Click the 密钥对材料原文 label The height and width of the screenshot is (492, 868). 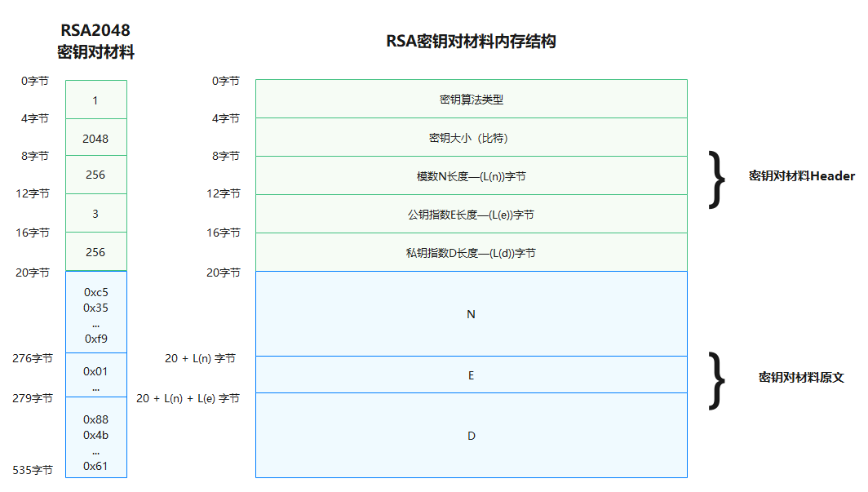801,378
